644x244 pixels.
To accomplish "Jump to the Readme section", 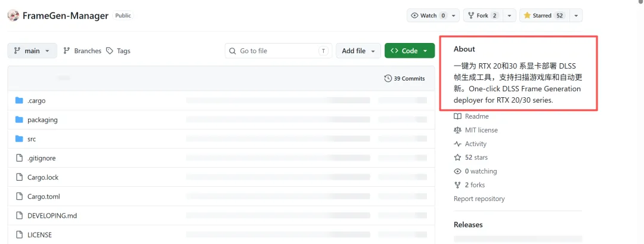I will coord(477,116).
